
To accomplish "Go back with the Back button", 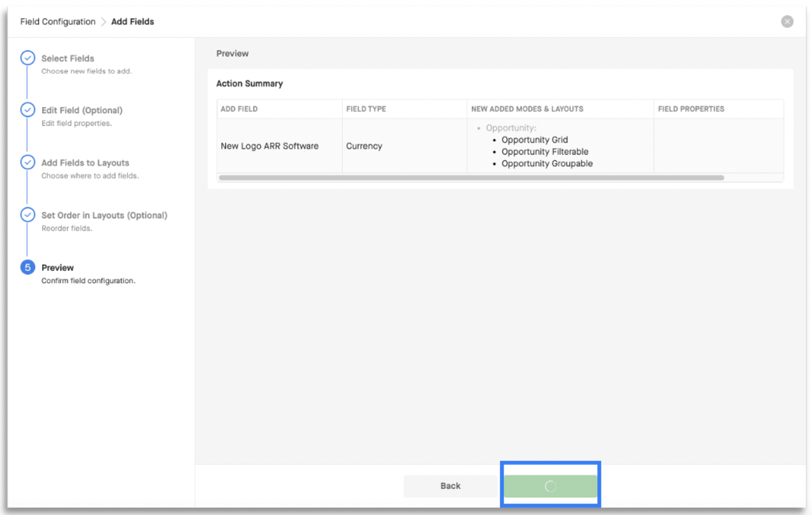I will coord(450,486).
